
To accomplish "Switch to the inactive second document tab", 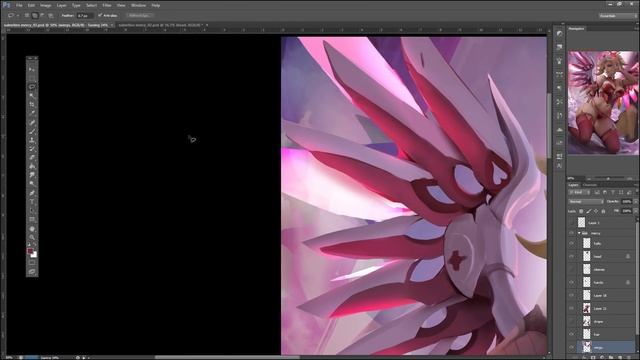I will click(x=161, y=25).
